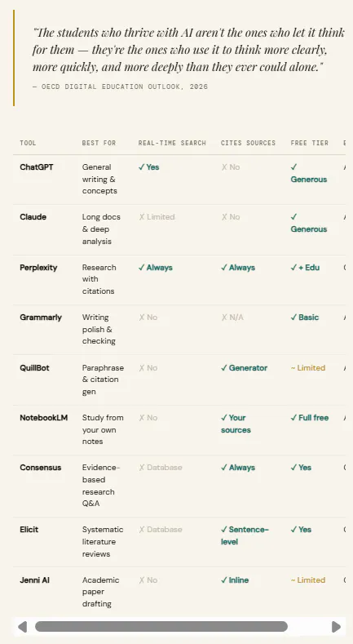The width and height of the screenshot is (353, 644).
Task: Click NotebookLM in the tool column
Action: tap(43, 418)
